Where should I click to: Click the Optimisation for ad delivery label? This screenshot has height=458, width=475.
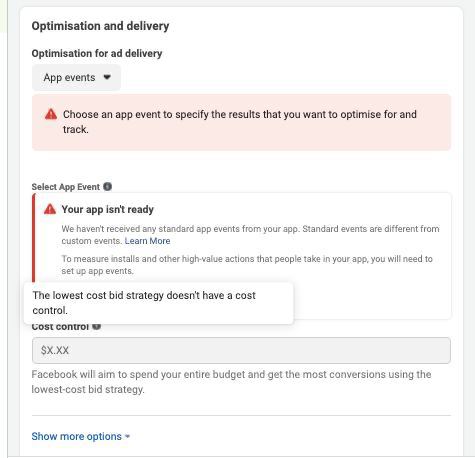click(97, 53)
